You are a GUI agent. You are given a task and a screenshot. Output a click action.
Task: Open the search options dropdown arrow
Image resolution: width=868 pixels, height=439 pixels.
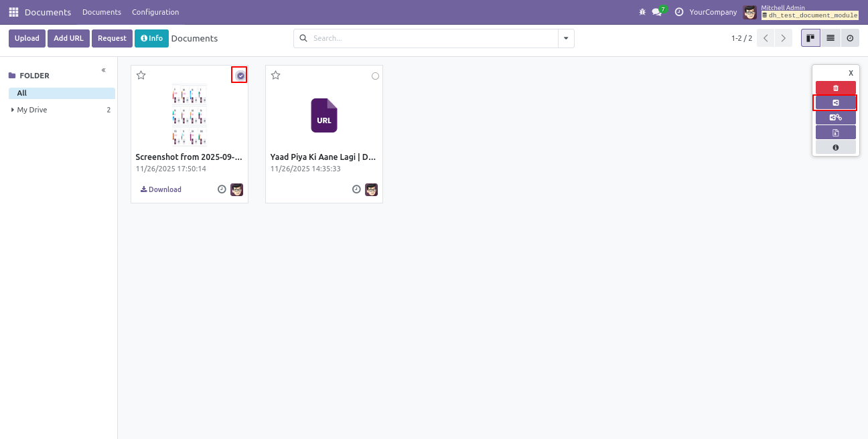567,39
